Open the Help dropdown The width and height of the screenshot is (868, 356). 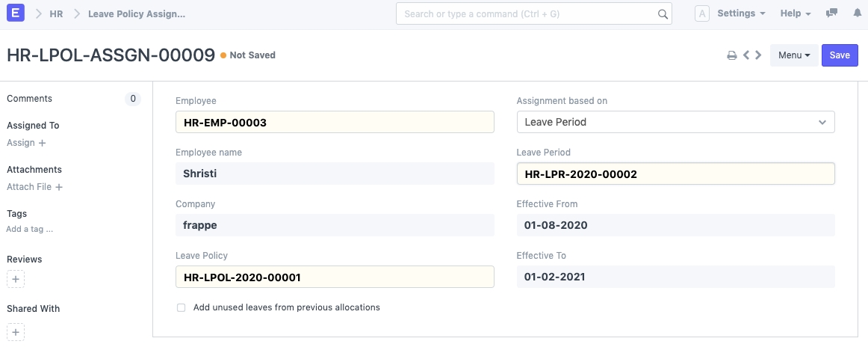796,13
